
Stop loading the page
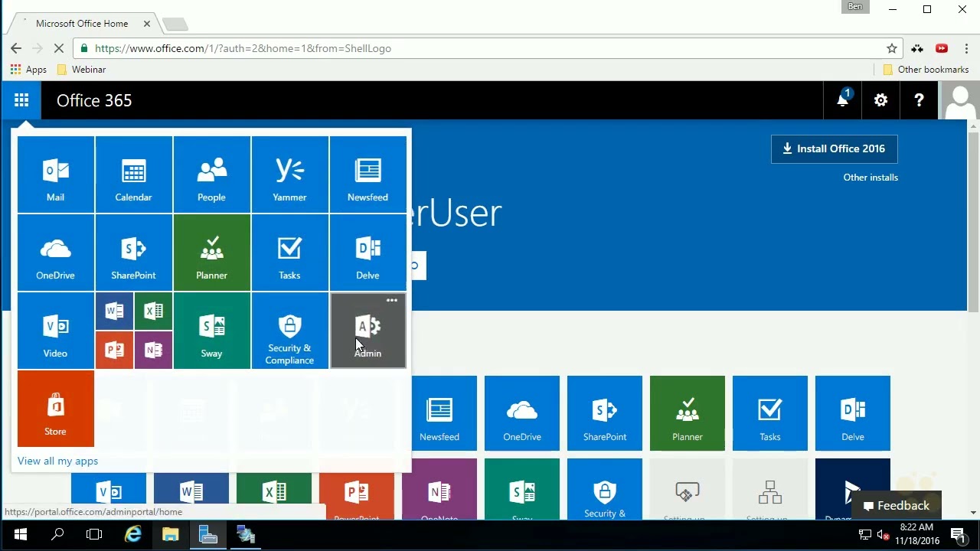coord(58,48)
